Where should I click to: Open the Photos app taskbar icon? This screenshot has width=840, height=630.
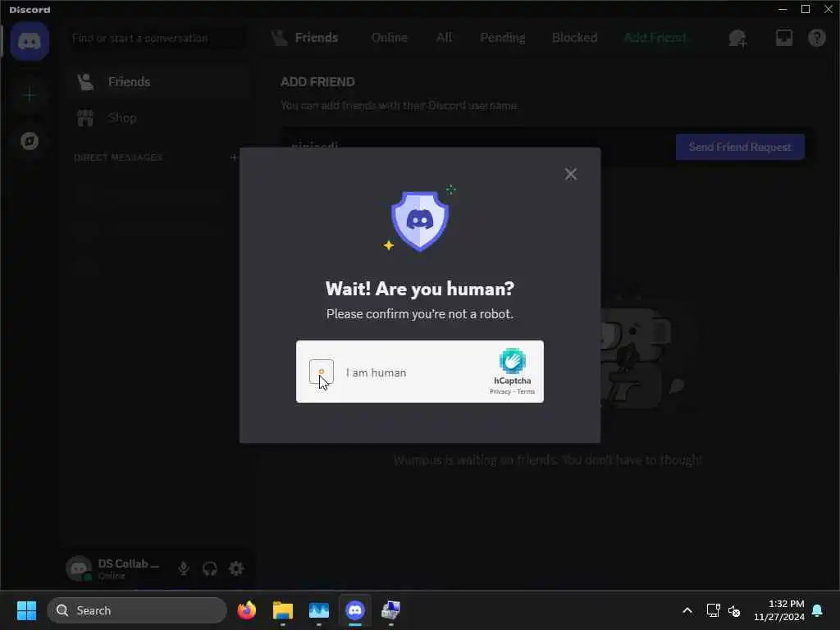[x=319, y=610]
